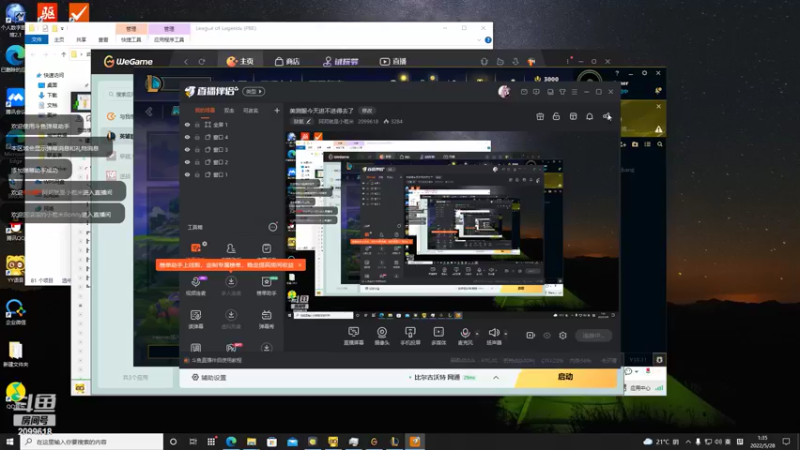
Task: Click the stream mode pill next to logo
Action: click(x=254, y=92)
